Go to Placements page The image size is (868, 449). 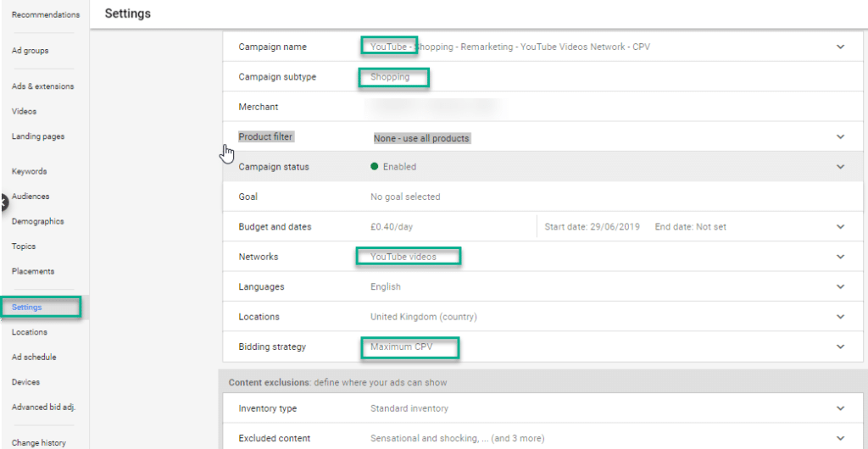(x=33, y=271)
